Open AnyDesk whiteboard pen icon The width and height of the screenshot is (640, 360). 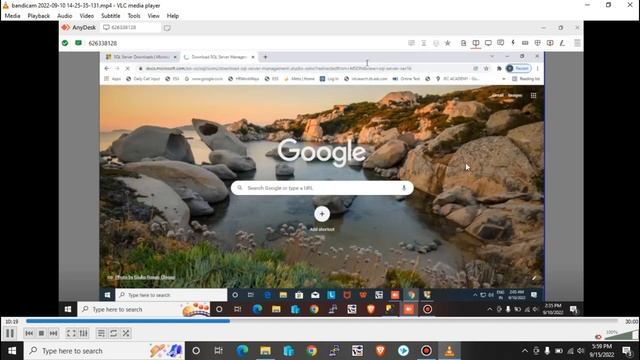(x=562, y=43)
